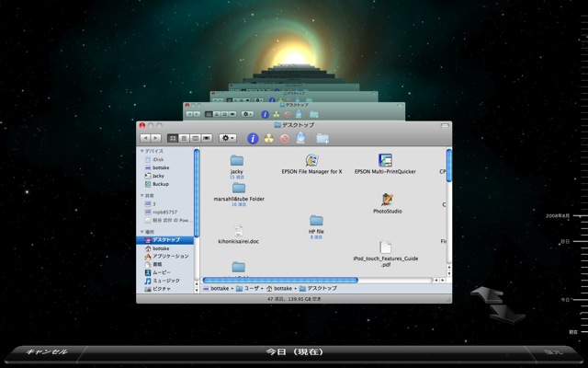Click the yellow Burn disc icon
Image resolution: width=588 pixels, height=368 pixels.
pyautogui.click(x=269, y=139)
